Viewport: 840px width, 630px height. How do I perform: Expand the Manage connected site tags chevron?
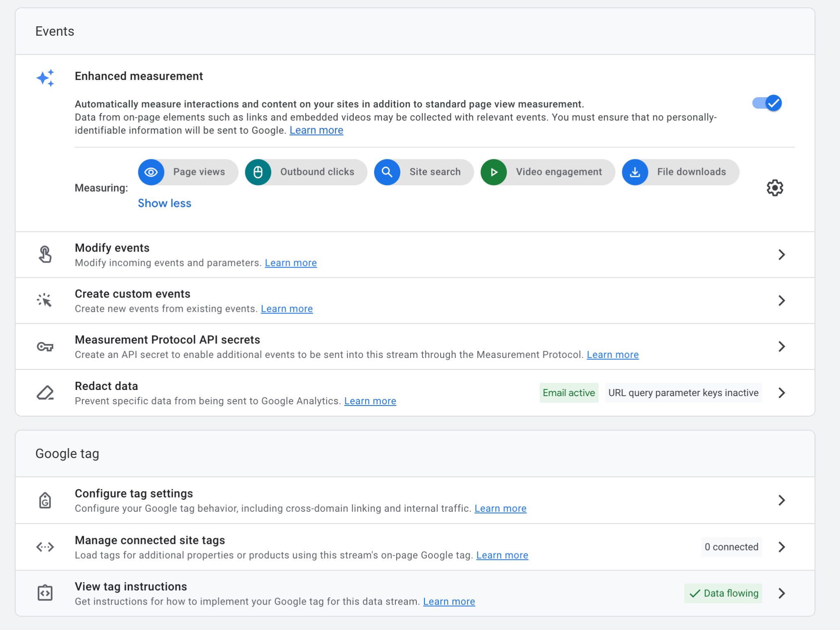[x=781, y=547]
